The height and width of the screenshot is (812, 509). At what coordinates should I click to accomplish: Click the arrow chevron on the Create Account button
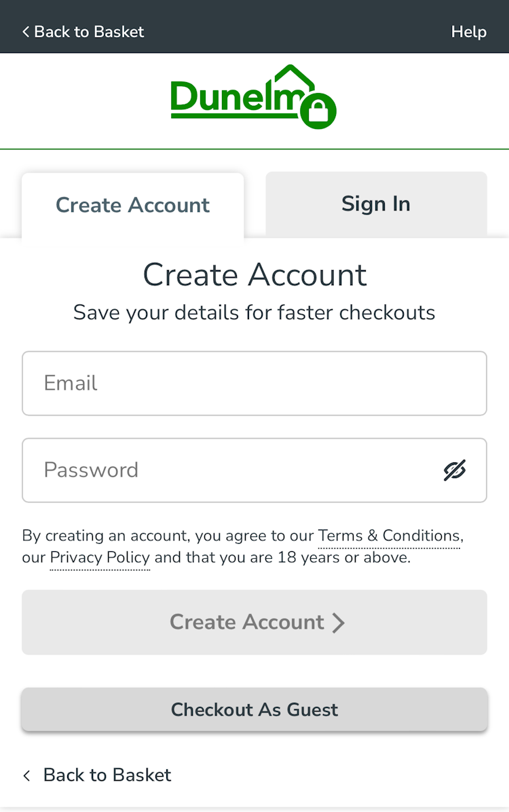tap(339, 623)
